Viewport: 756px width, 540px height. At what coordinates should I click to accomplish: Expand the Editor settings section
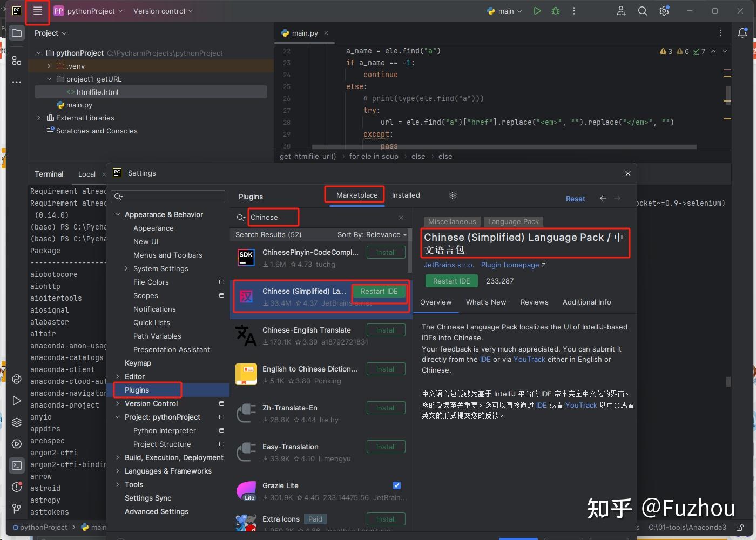click(x=118, y=376)
